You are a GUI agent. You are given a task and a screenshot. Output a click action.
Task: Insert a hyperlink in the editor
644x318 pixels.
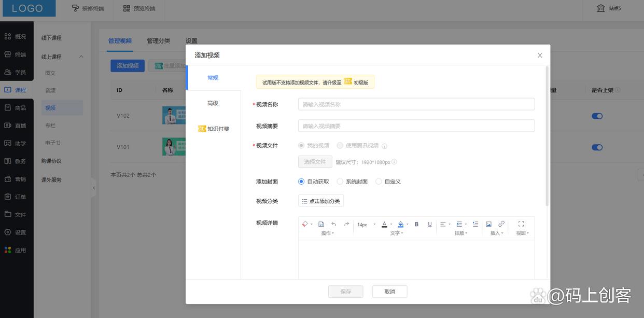point(501,224)
